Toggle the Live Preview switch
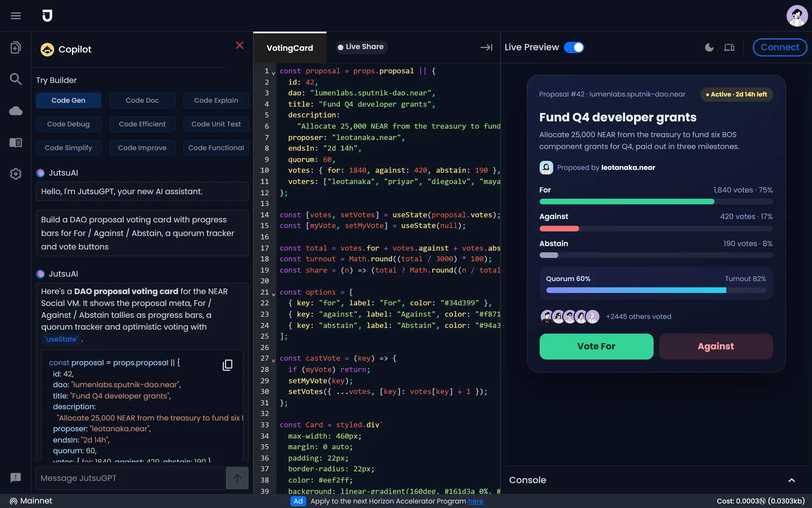 tap(574, 47)
